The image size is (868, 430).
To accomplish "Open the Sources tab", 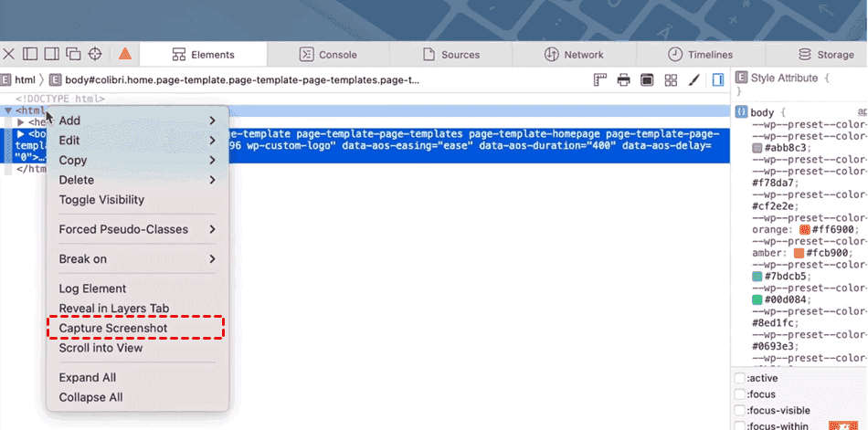I will (451, 55).
